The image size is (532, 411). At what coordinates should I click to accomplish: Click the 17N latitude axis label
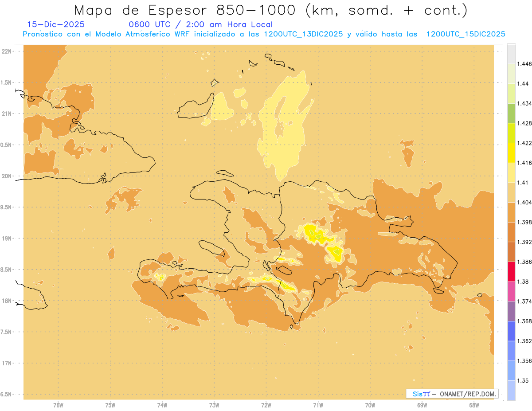[7, 363]
